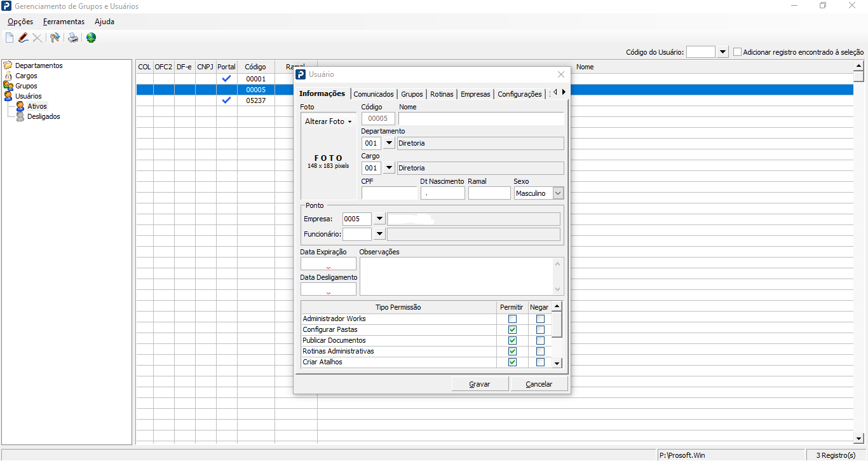Open the Ferramentas menu
868x461 pixels.
(x=64, y=22)
